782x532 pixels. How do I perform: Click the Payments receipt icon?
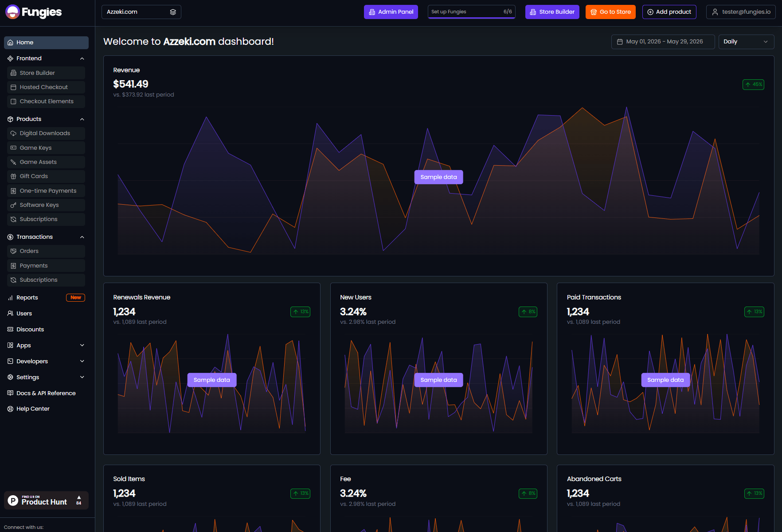[13, 266]
